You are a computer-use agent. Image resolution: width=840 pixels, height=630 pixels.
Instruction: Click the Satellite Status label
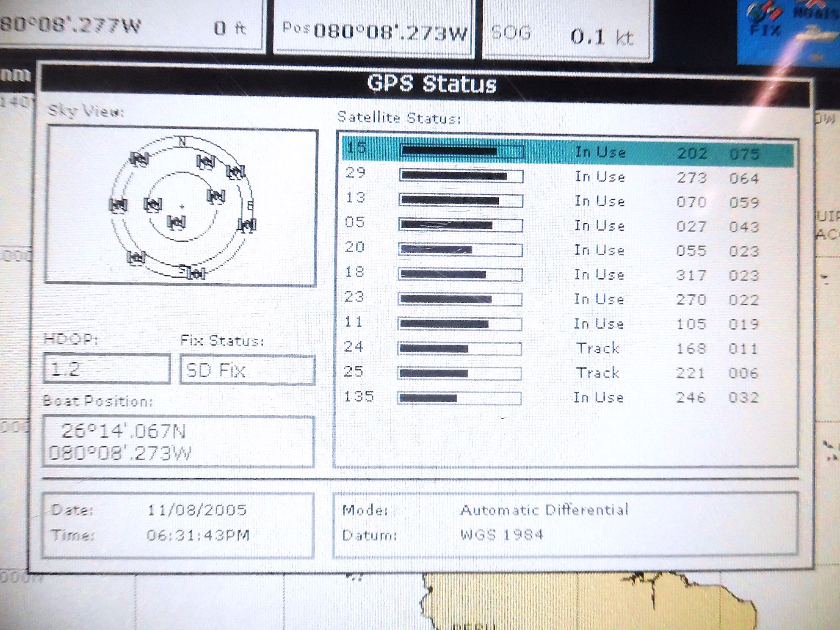coord(399,117)
